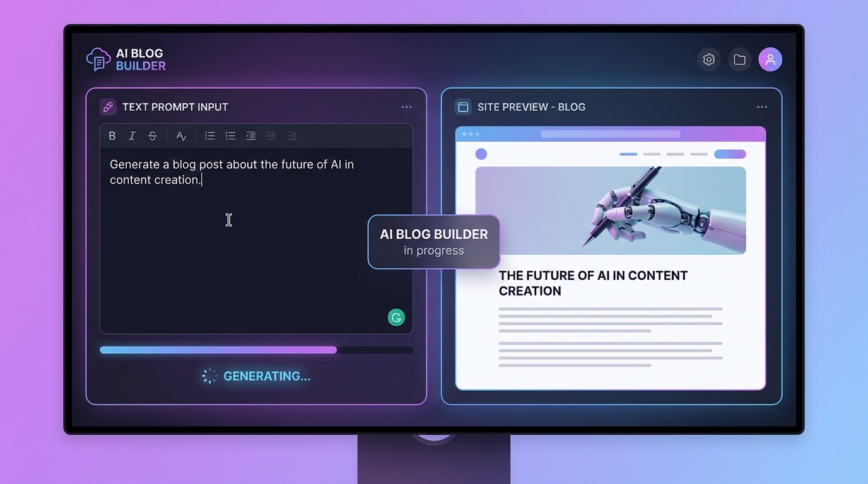The height and width of the screenshot is (484, 868).
Task: Click the Site Preview browser icon
Action: coord(463,107)
